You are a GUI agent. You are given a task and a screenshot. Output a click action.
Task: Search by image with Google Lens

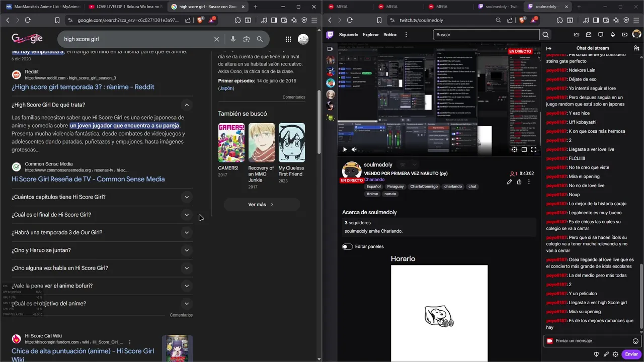[x=247, y=39]
